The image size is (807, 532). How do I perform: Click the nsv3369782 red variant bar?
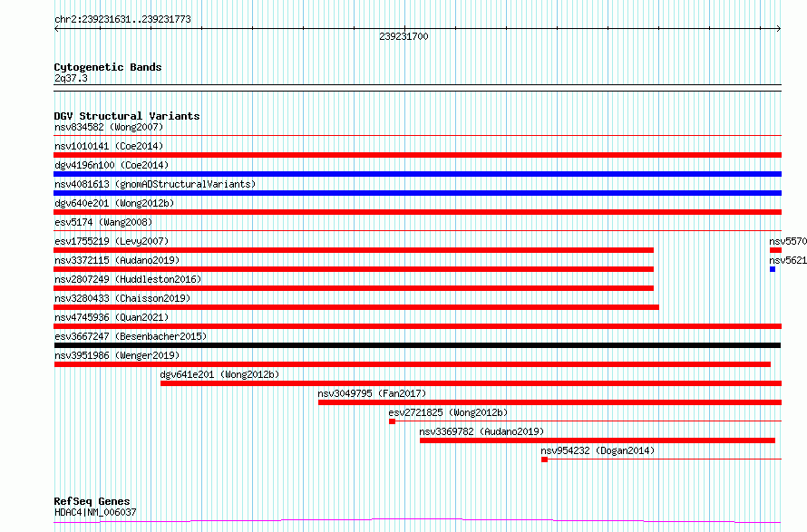pyautogui.click(x=598, y=440)
